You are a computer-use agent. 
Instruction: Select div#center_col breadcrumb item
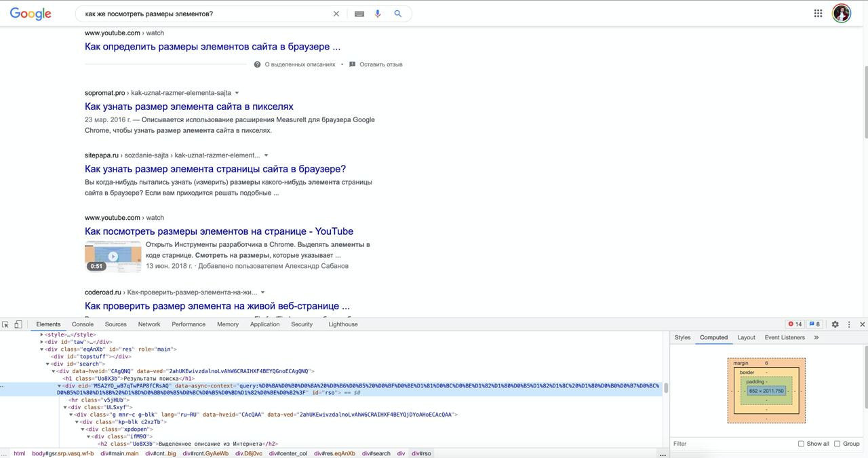pos(288,453)
